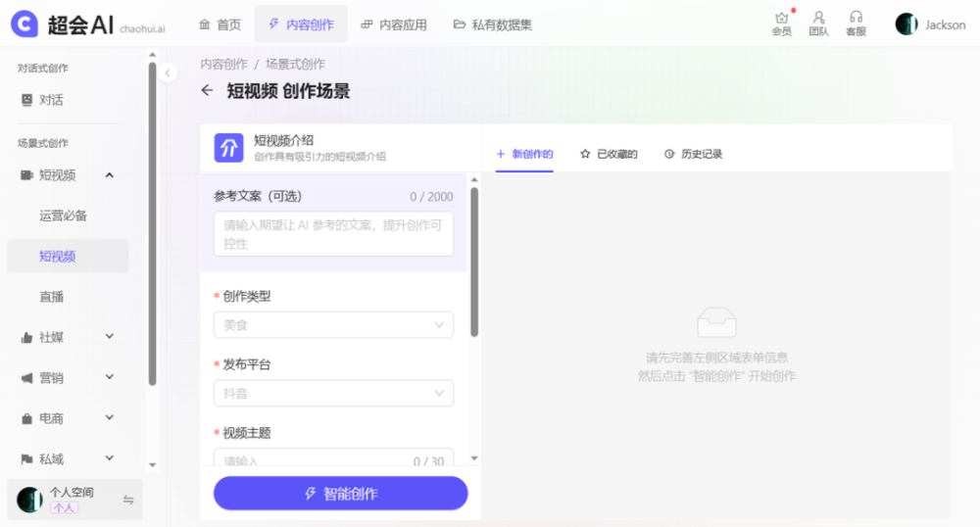Collapse the sidebar with the round chevron
The image size is (980, 527).
tap(168, 73)
